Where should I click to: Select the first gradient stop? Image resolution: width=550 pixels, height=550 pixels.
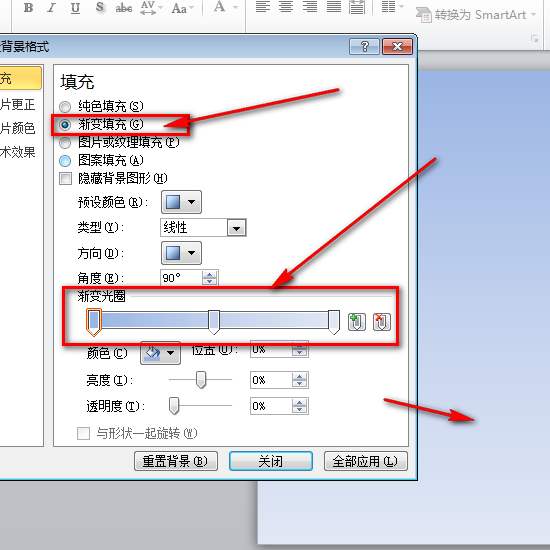point(94,322)
